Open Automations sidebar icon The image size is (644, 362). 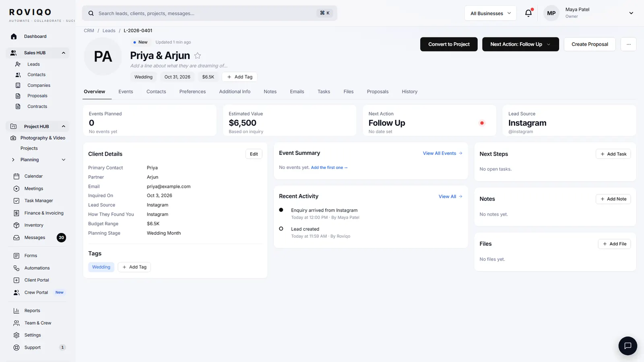[x=17, y=268]
